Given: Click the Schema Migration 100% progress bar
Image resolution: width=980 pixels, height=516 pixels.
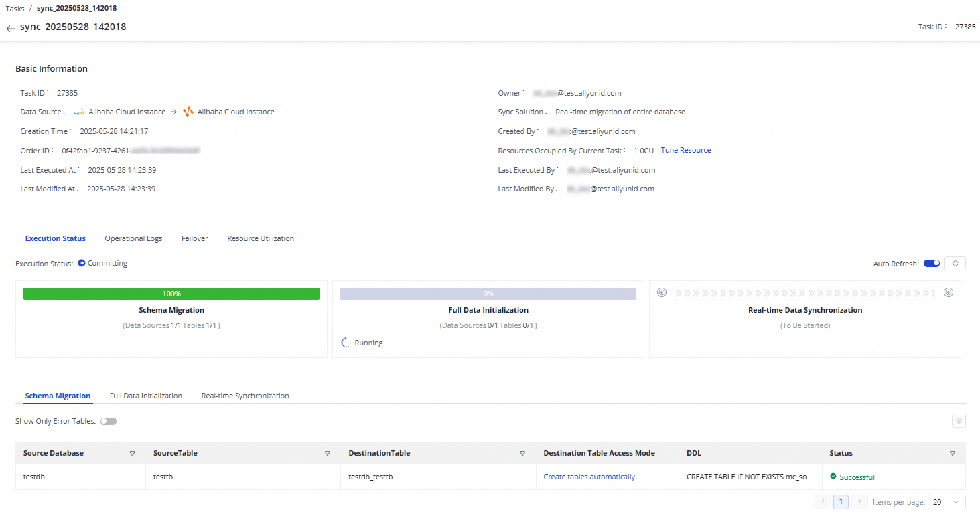Looking at the screenshot, I should (x=171, y=294).
